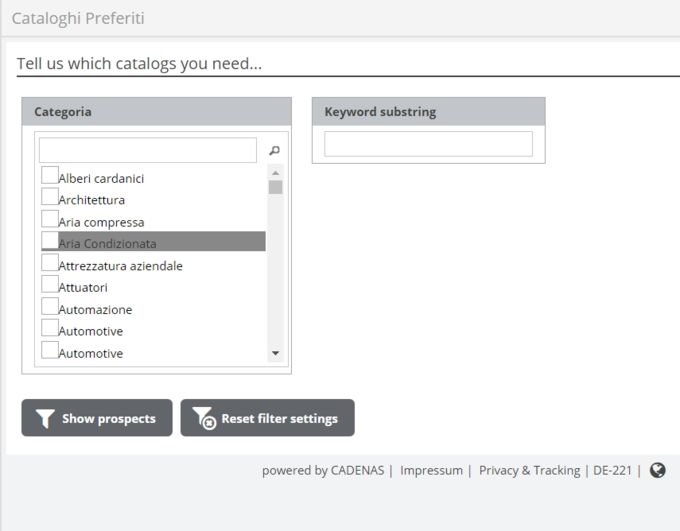680x531 pixels.
Task: Open the Impressum link
Action: [431, 470]
